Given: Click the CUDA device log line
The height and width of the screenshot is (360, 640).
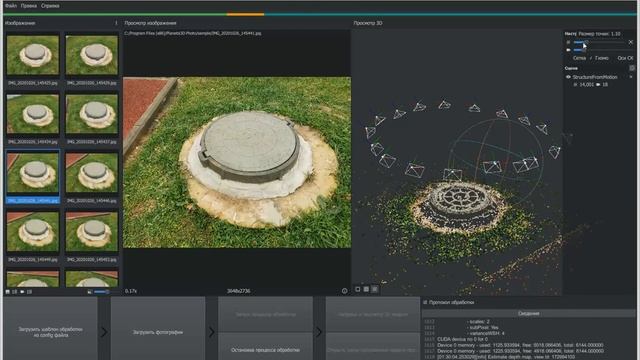Looking at the screenshot, I should 462,339.
